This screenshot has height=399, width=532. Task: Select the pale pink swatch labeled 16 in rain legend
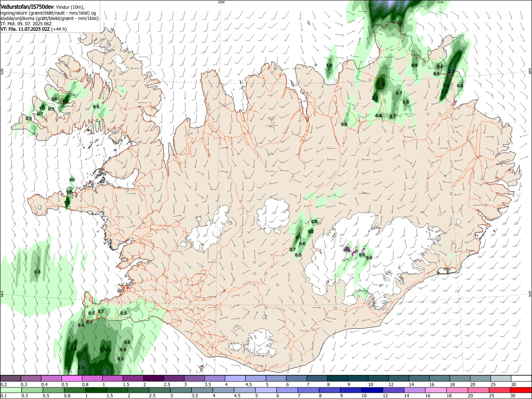point(436,390)
